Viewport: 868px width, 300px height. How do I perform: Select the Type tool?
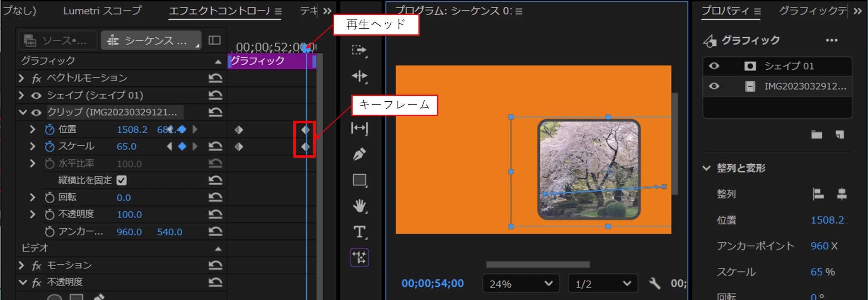[359, 232]
